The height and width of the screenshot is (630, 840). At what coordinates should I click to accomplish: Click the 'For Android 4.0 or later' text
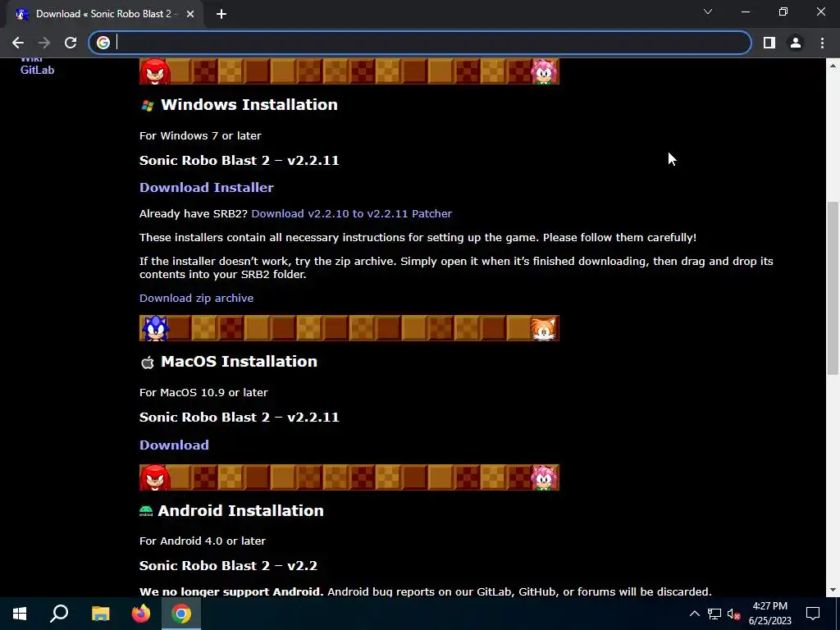pos(203,541)
